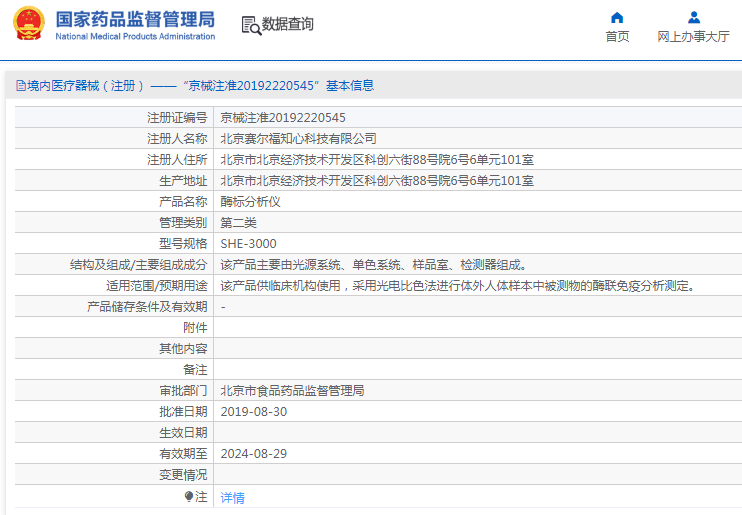The width and height of the screenshot is (742, 515).
Task: Open the 首页 navigation item
Action: (617, 36)
